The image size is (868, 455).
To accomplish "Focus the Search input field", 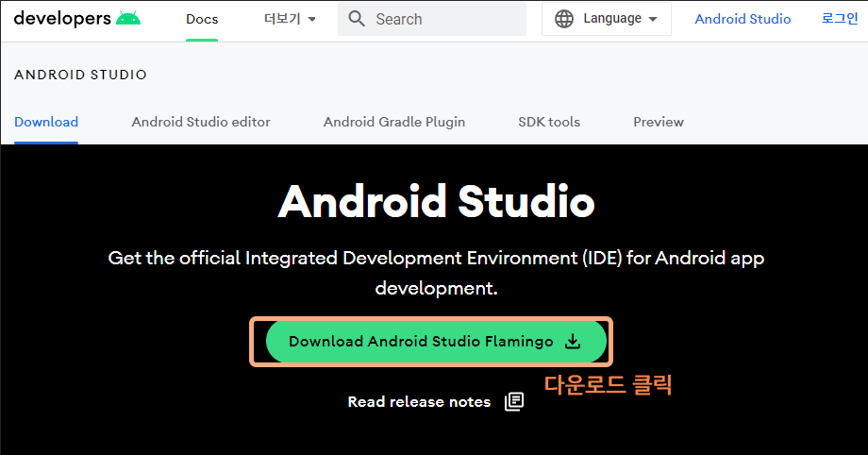I will point(432,19).
